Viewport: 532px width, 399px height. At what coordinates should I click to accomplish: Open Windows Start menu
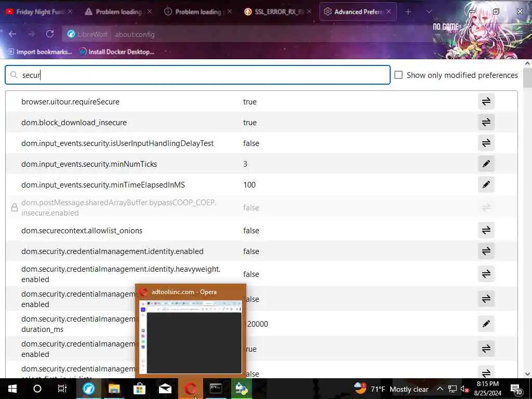[x=12, y=389]
